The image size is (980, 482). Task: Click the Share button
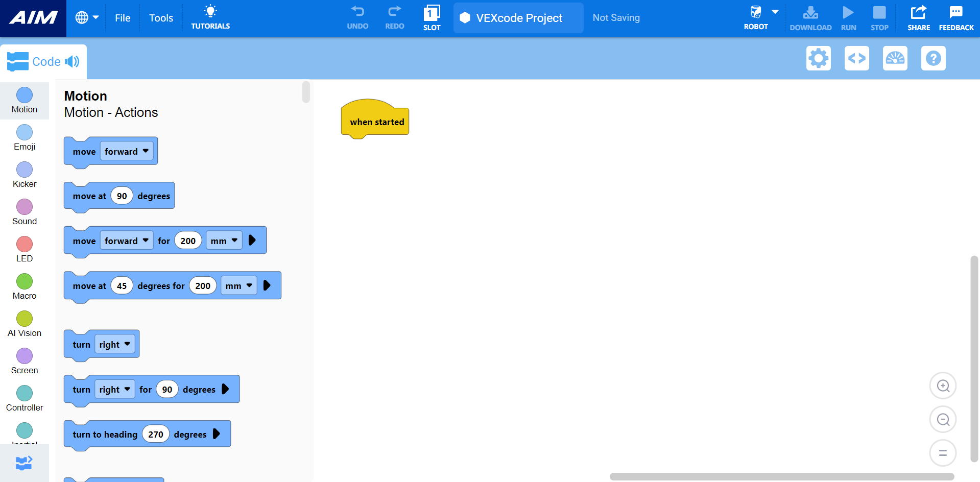(x=918, y=17)
